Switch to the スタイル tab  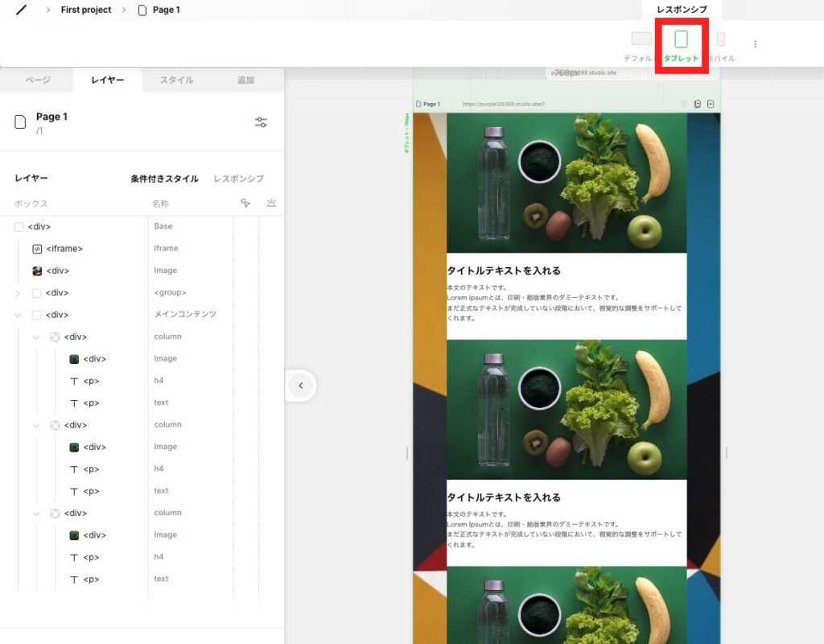176,80
